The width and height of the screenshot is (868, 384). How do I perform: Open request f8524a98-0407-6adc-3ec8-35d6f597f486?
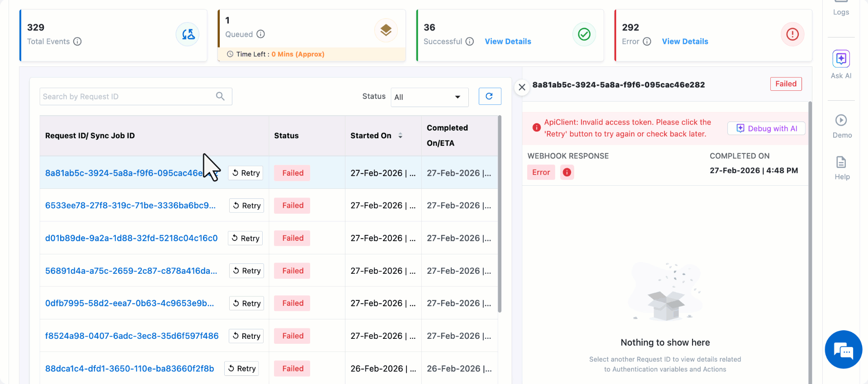(x=132, y=336)
